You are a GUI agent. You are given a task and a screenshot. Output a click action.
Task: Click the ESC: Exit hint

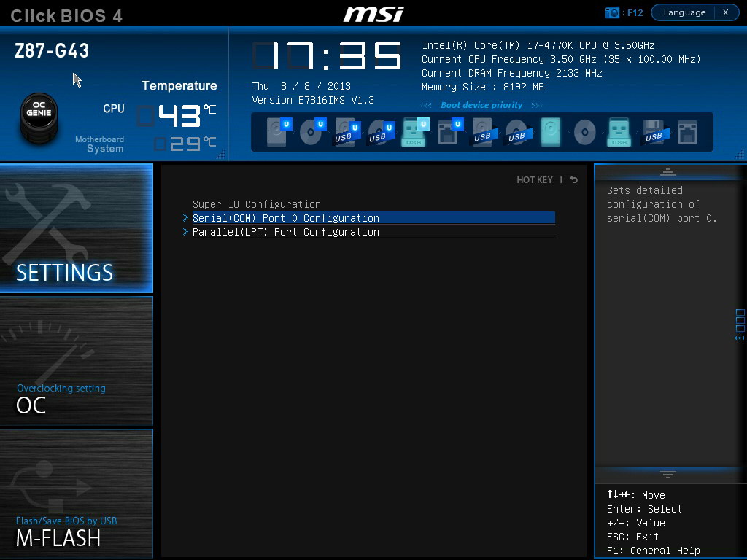tap(632, 537)
